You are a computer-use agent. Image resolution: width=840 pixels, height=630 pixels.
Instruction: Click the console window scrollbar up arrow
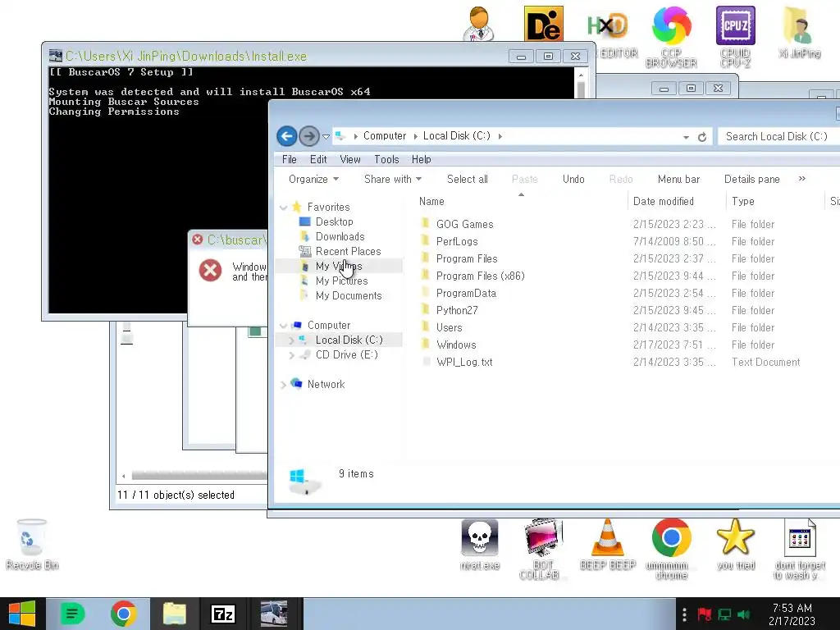581,75
